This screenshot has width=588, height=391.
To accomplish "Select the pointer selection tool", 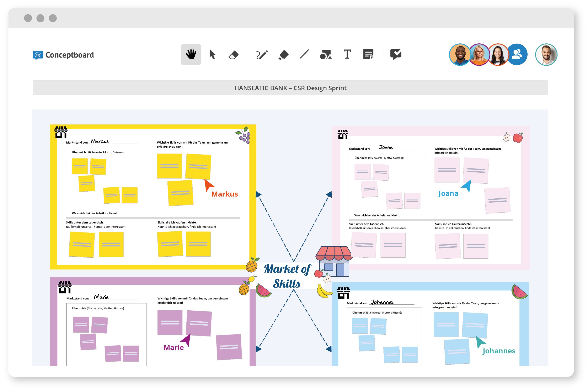I will [212, 54].
